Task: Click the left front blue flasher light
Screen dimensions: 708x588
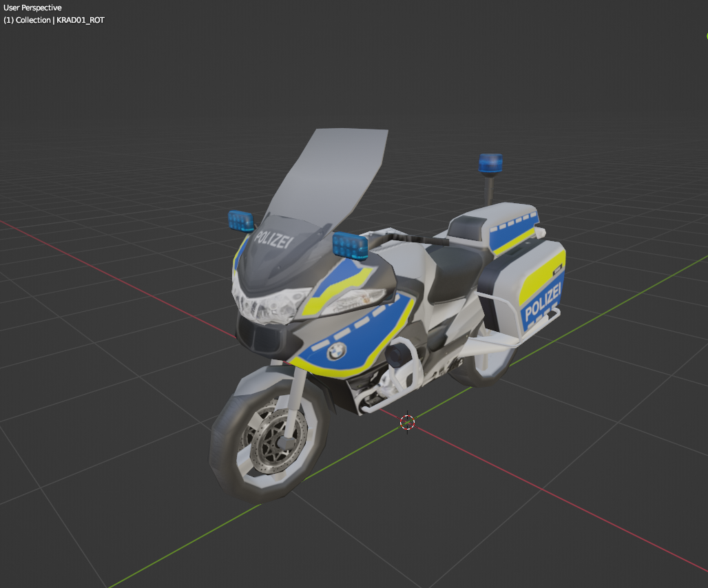Action: click(x=241, y=220)
